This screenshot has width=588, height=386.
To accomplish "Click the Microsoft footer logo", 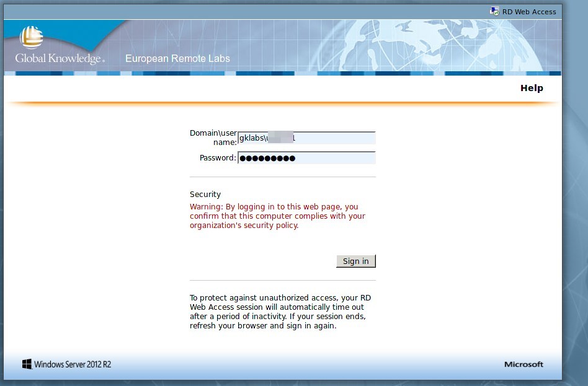I will 523,364.
